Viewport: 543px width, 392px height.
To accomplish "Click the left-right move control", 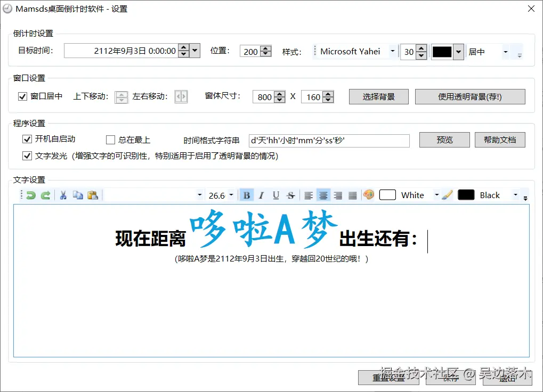I will pyautogui.click(x=181, y=96).
